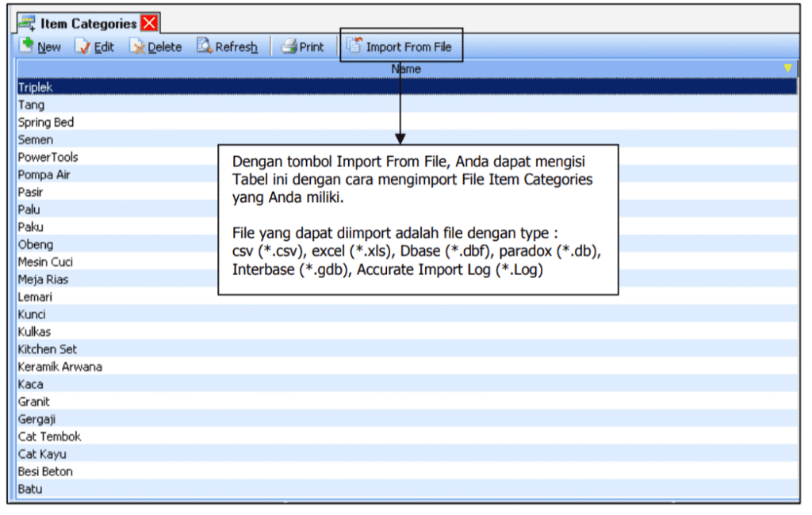The width and height of the screenshot is (812, 515).
Task: Click the Import From File icon
Action: coord(354,46)
